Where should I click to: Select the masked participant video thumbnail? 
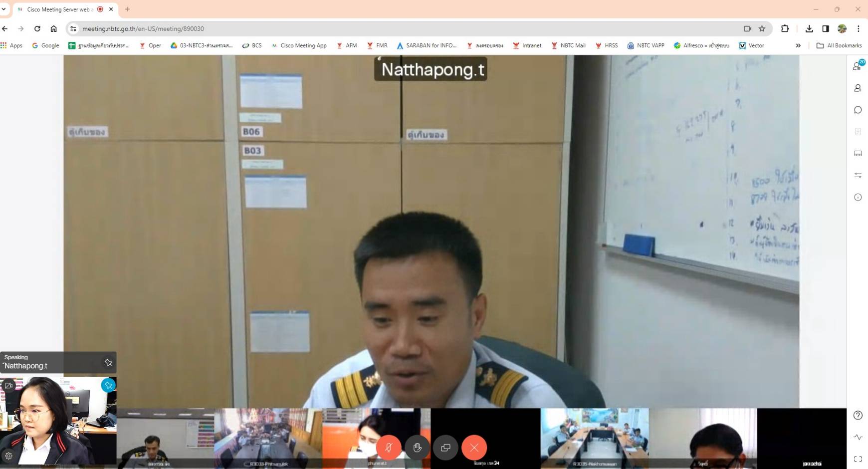[x=376, y=438]
